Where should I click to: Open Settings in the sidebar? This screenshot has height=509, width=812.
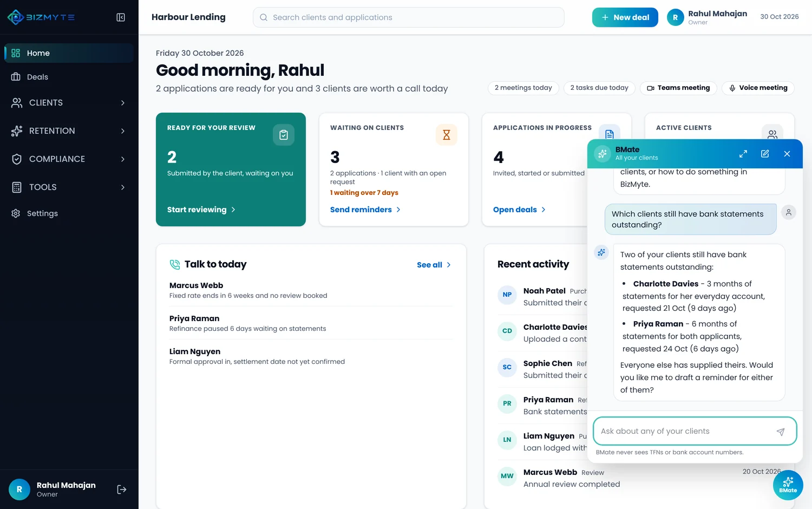click(x=69, y=213)
